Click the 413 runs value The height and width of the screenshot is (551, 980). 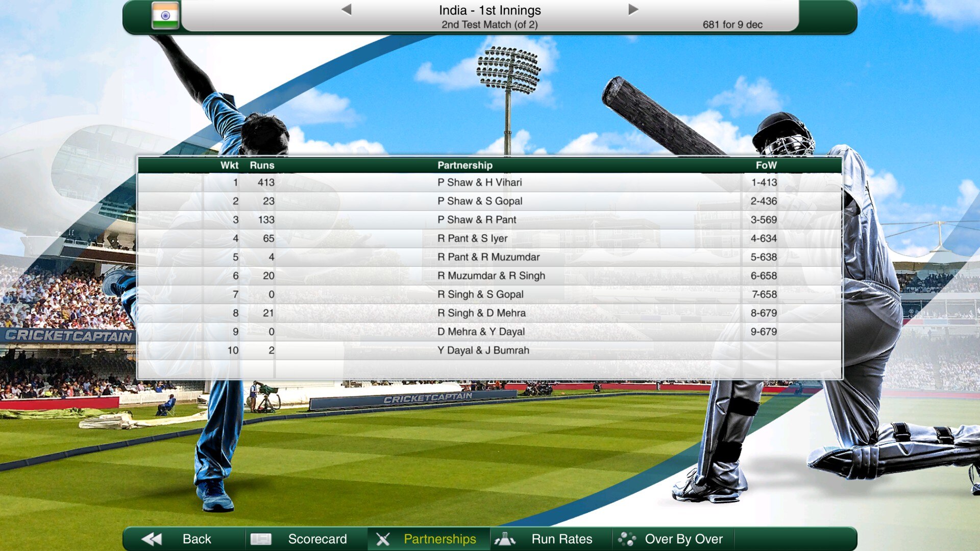[266, 183]
